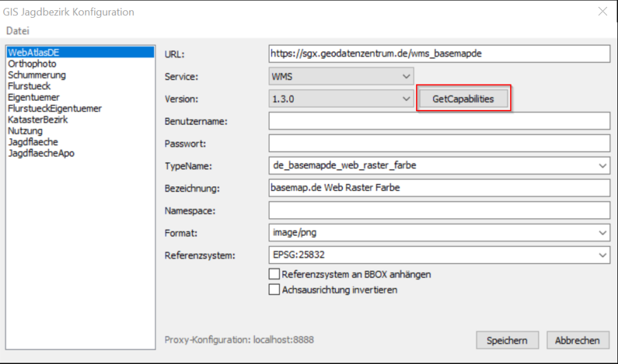Image resolution: width=618 pixels, height=364 pixels.
Task: Toggle Achsausrichtung invertieren checkbox
Action: (275, 290)
